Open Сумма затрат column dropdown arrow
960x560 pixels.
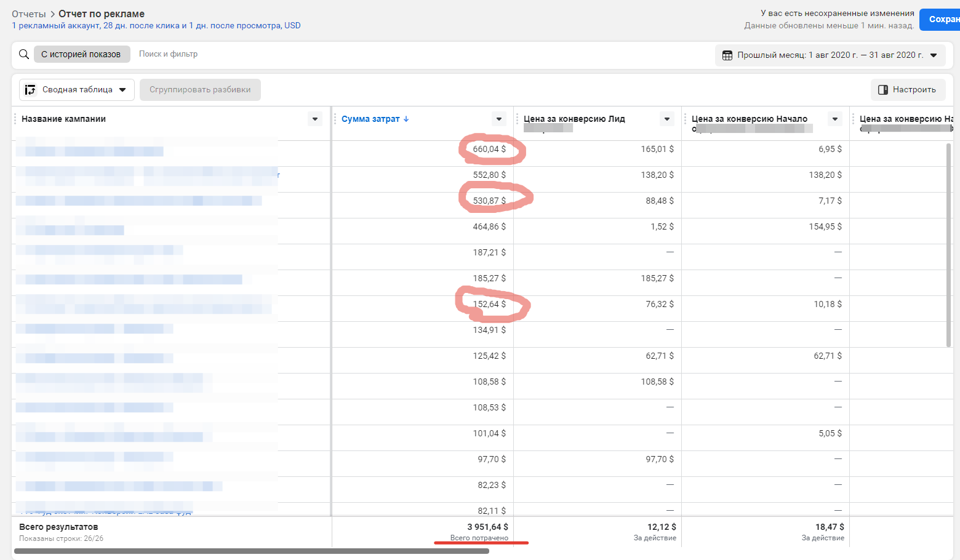tap(499, 119)
